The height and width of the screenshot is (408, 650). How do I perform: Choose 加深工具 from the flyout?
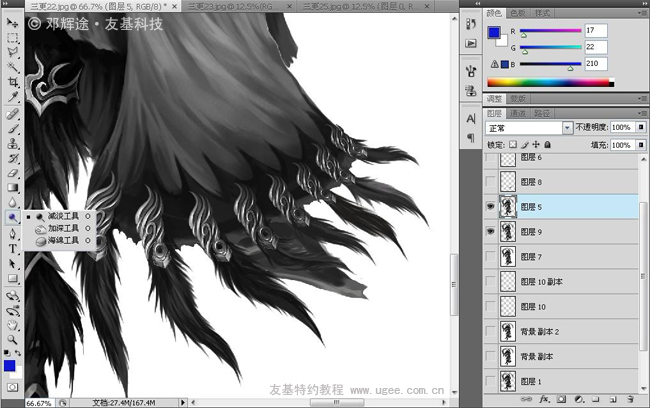click(63, 228)
